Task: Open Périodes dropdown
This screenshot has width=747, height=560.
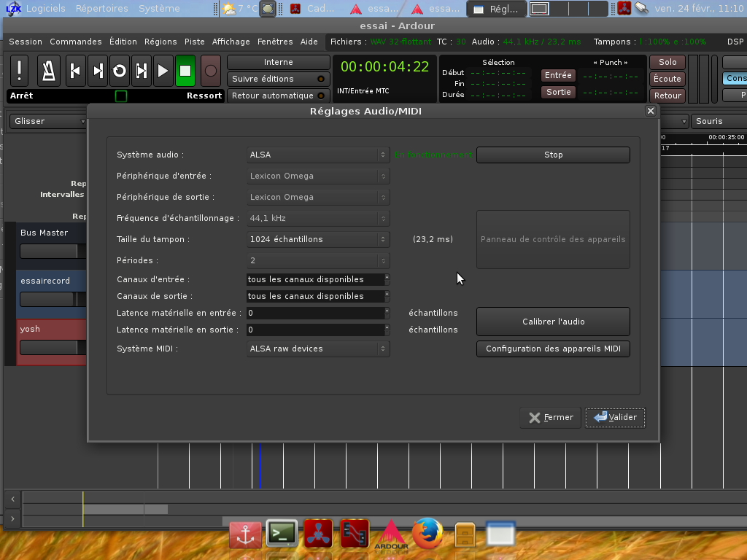Action: coord(318,260)
